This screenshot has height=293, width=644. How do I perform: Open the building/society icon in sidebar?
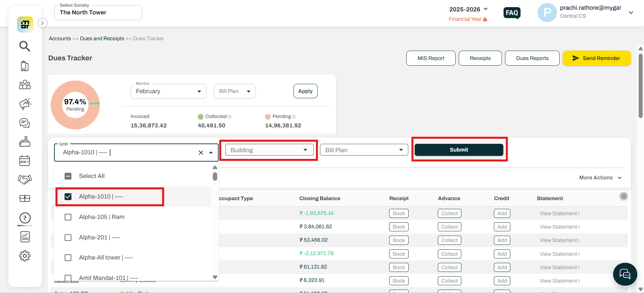click(25, 66)
